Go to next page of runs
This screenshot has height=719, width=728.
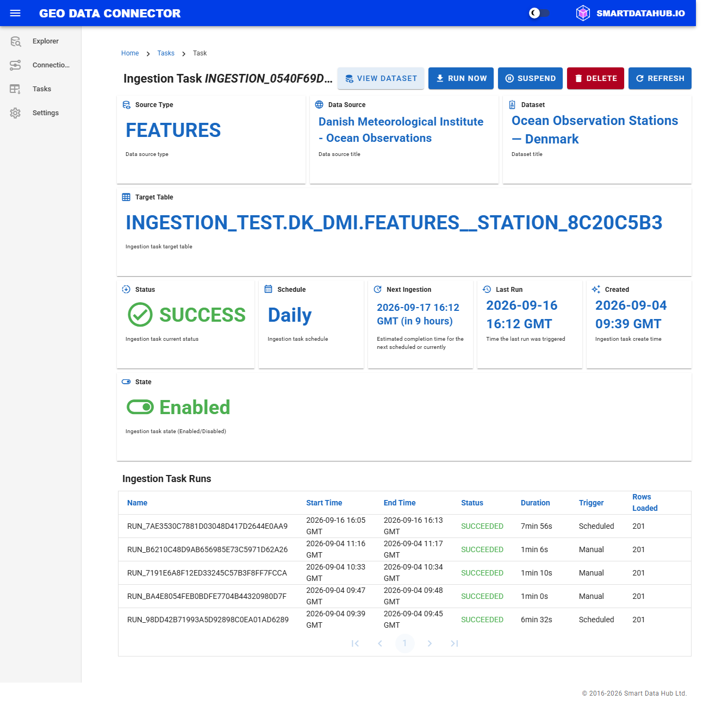click(430, 643)
